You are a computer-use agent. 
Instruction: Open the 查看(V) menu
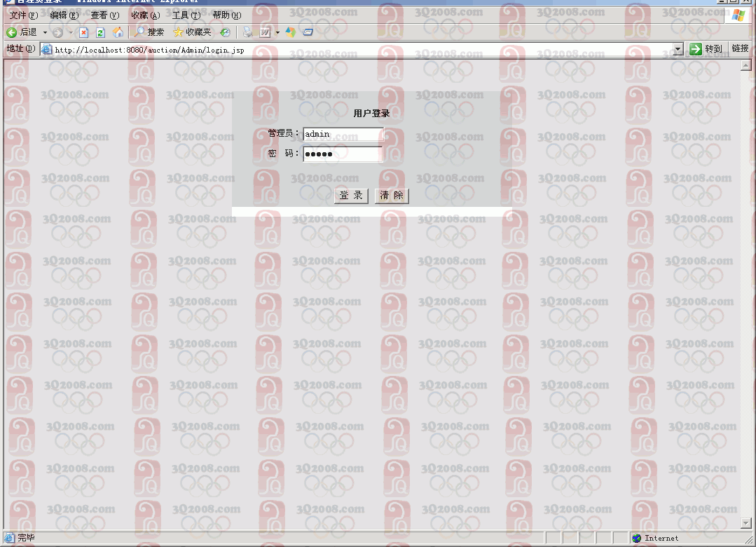[x=104, y=15]
